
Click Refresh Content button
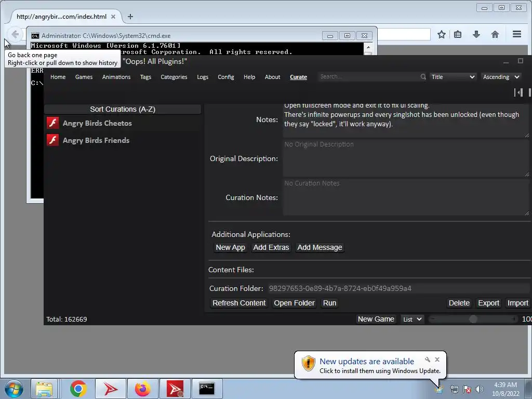[x=239, y=303]
